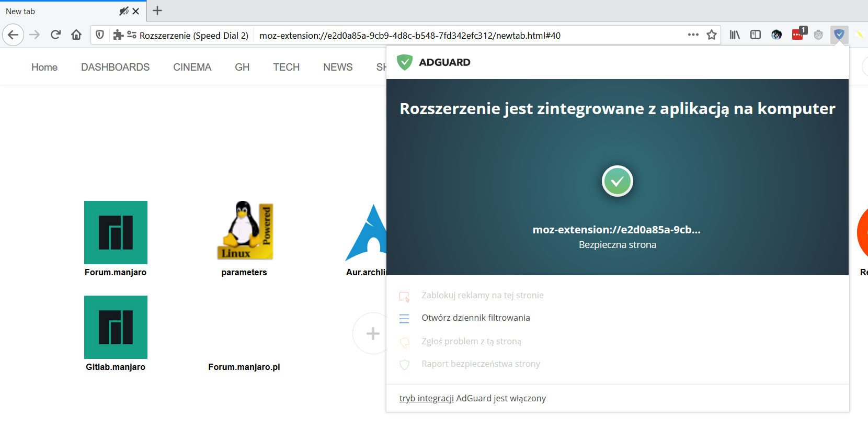The image size is (868, 439).
Task: Click the round dark extension icon
Action: pyautogui.click(x=776, y=35)
